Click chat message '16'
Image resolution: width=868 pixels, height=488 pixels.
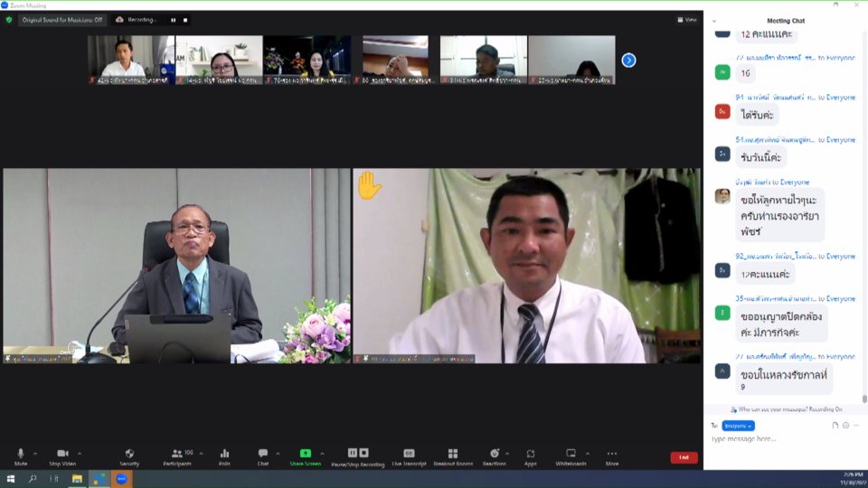(746, 73)
